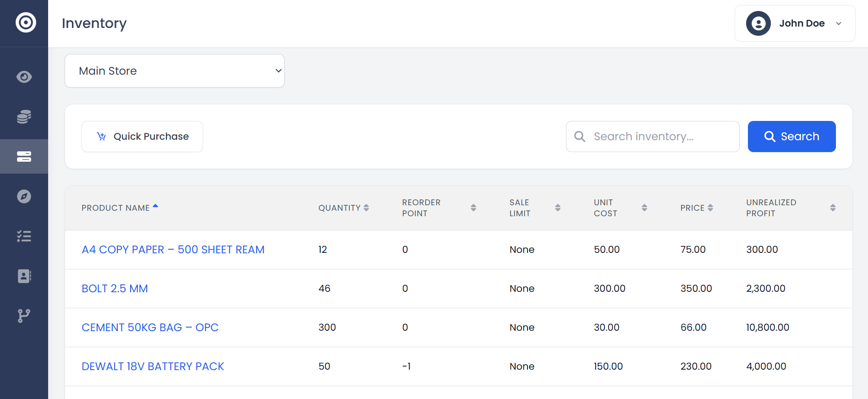The width and height of the screenshot is (868, 399).
Task: Open the Bolt 2.5 MM product
Action: 115,289
